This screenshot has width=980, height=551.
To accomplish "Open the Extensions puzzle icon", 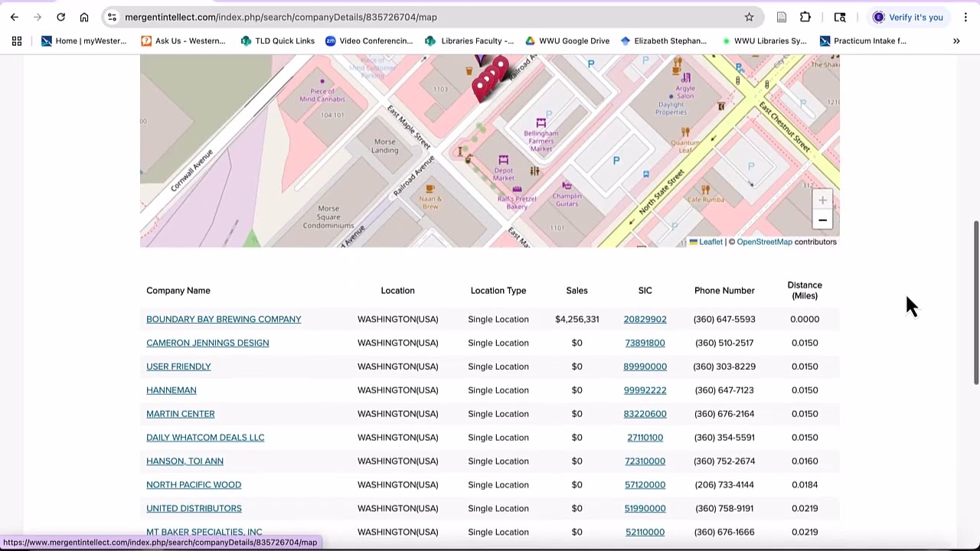I will point(805,17).
